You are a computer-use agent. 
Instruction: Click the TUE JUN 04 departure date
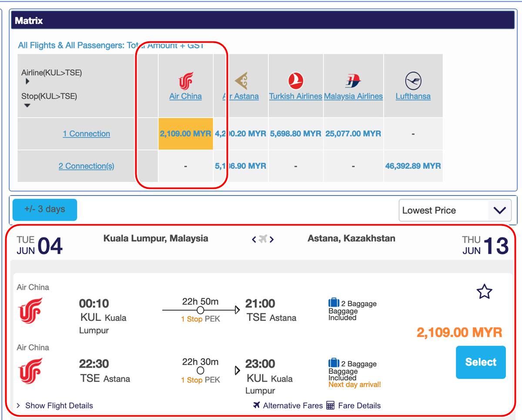pyautogui.click(x=40, y=245)
